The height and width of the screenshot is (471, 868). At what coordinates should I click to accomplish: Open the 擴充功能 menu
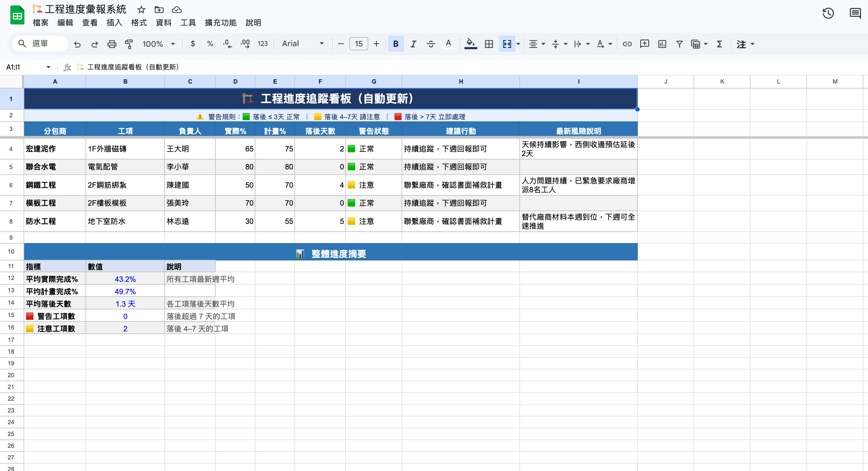[x=221, y=23]
